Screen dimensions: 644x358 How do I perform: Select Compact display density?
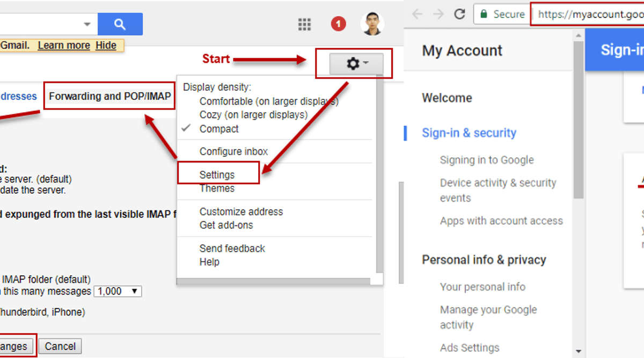(x=218, y=129)
